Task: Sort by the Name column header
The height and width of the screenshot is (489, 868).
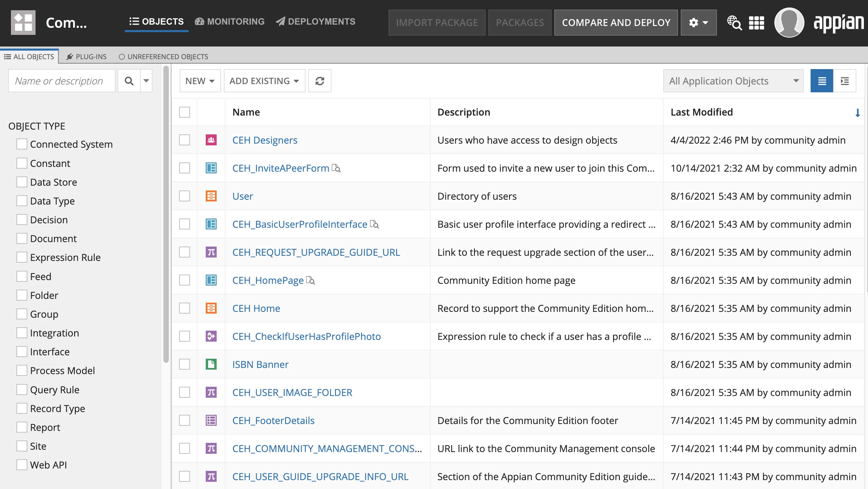Action: point(246,112)
